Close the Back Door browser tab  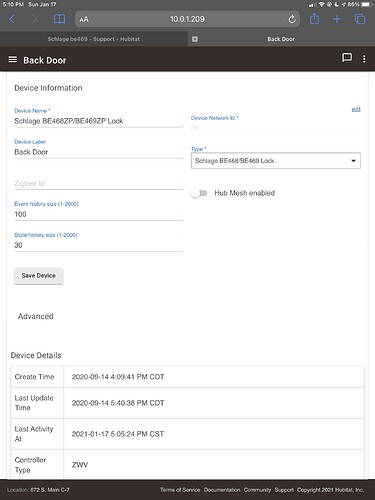195,39
